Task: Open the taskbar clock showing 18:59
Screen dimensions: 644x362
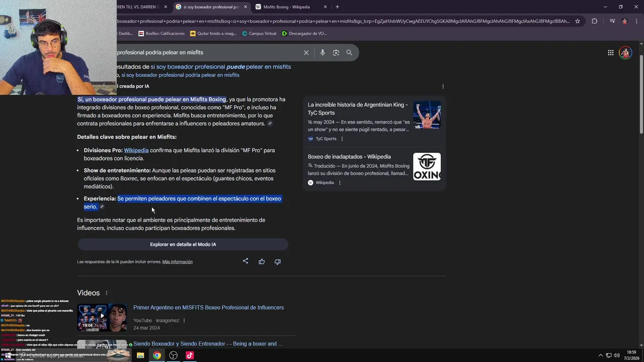Action: (631, 355)
